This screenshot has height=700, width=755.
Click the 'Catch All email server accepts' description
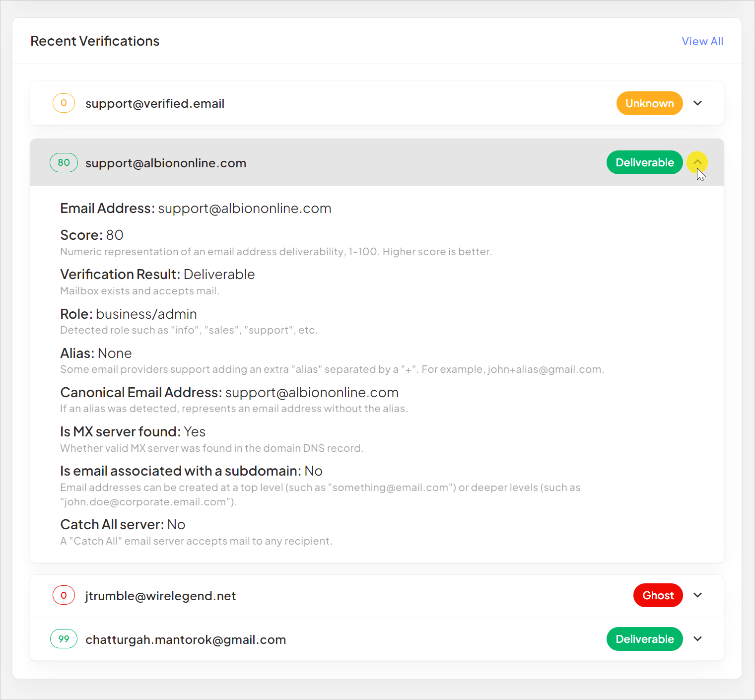[x=196, y=541]
